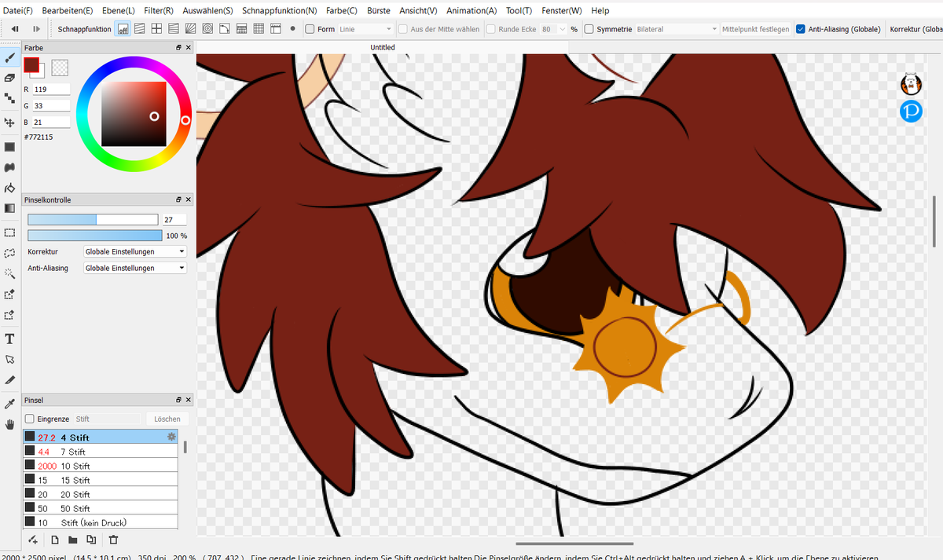Select the Dot tool
This screenshot has height=560, width=943.
pos(9,98)
